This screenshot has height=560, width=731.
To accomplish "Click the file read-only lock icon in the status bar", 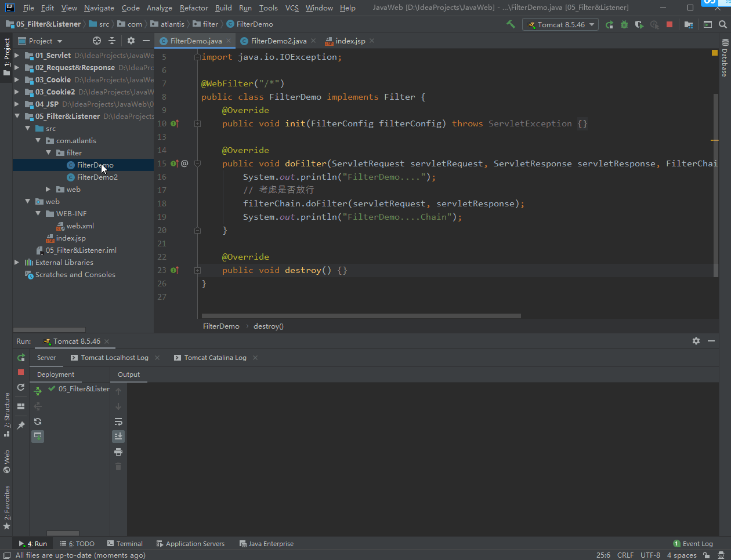I will (707, 555).
